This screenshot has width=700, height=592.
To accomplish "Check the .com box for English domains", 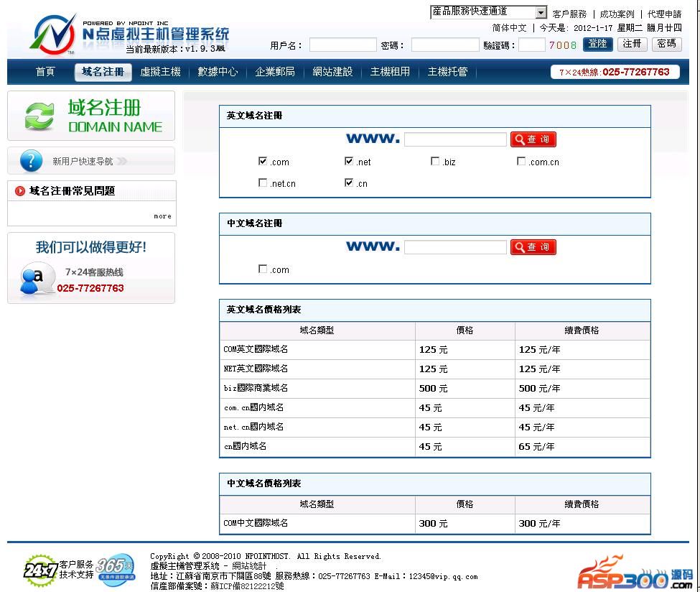I will point(263,161).
